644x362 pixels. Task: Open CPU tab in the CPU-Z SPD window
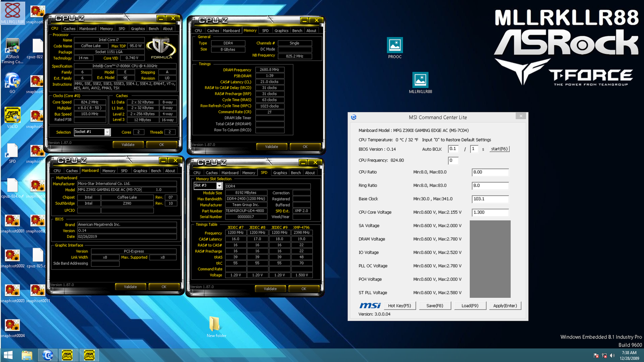[197, 173]
